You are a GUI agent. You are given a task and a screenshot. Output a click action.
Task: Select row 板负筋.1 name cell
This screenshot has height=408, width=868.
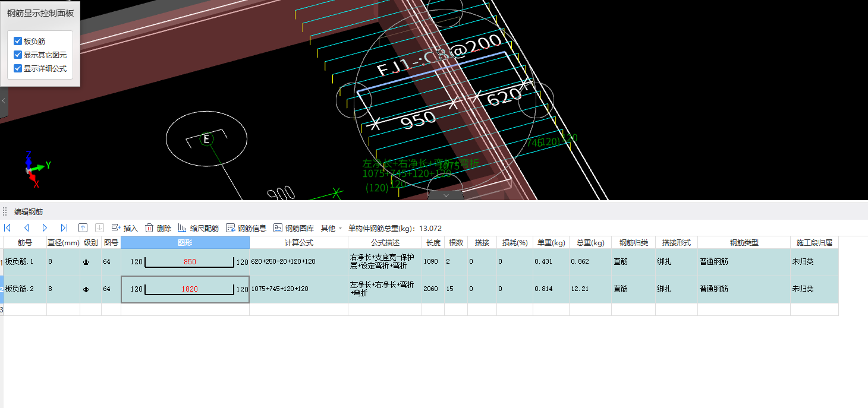tap(25, 262)
